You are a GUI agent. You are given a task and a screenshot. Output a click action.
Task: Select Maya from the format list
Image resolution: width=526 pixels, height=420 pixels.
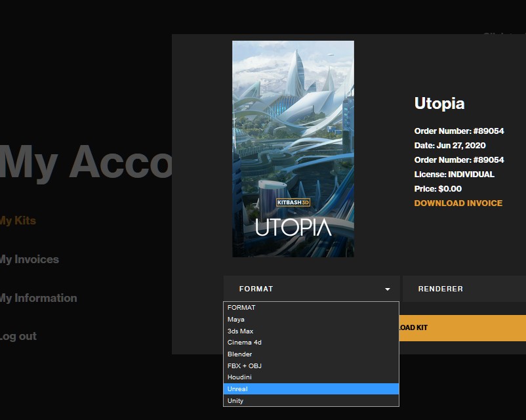(311, 320)
